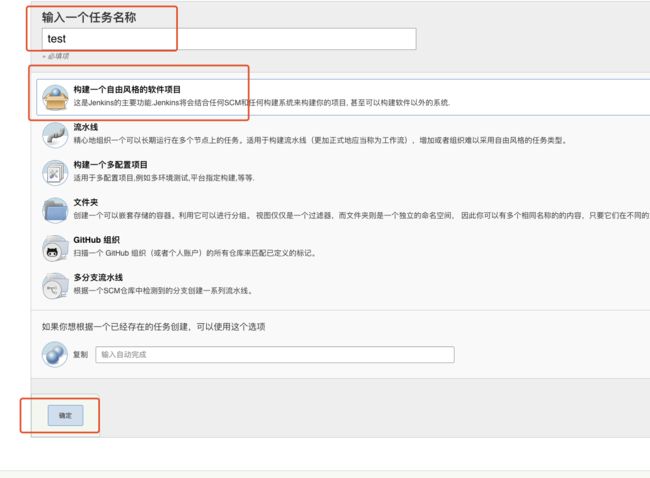Click the task name input field containing "test"

click(229, 39)
